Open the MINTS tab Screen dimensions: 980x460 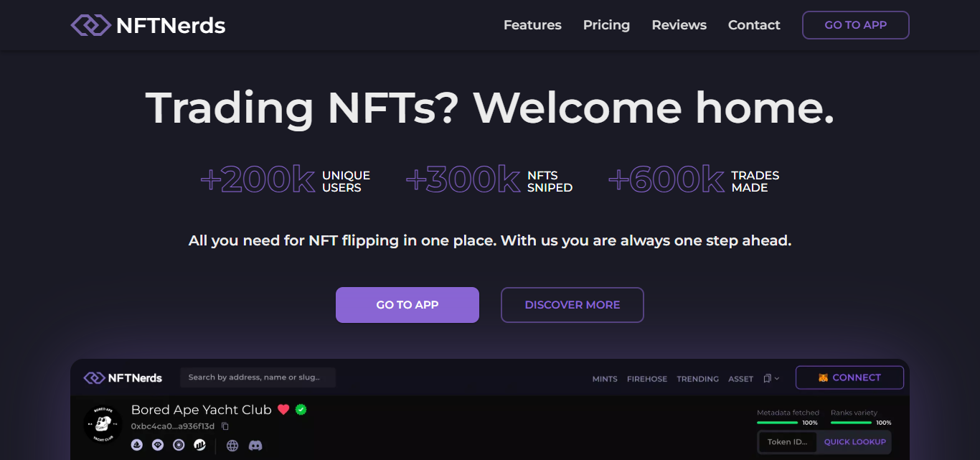604,378
